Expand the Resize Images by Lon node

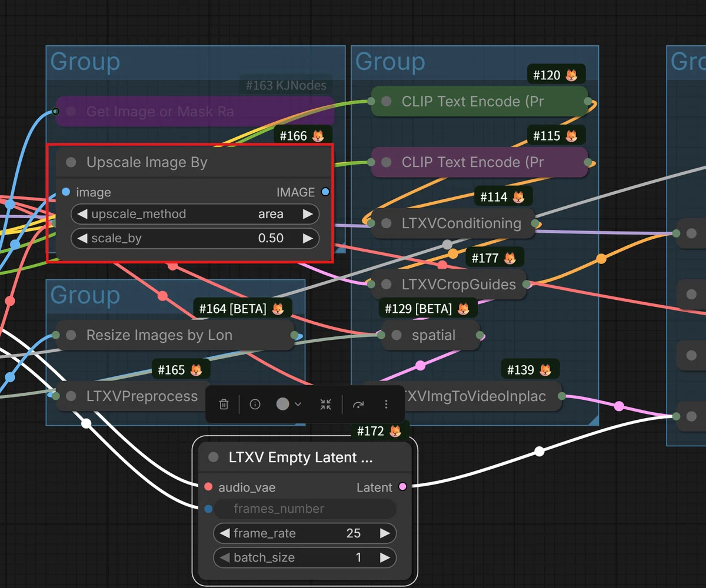coord(71,335)
